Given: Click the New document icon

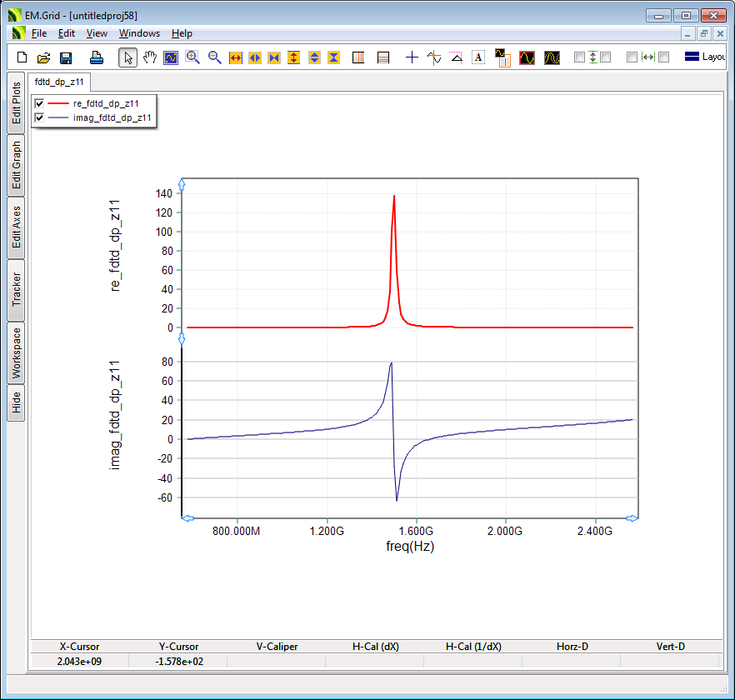Looking at the screenshot, I should [22, 57].
